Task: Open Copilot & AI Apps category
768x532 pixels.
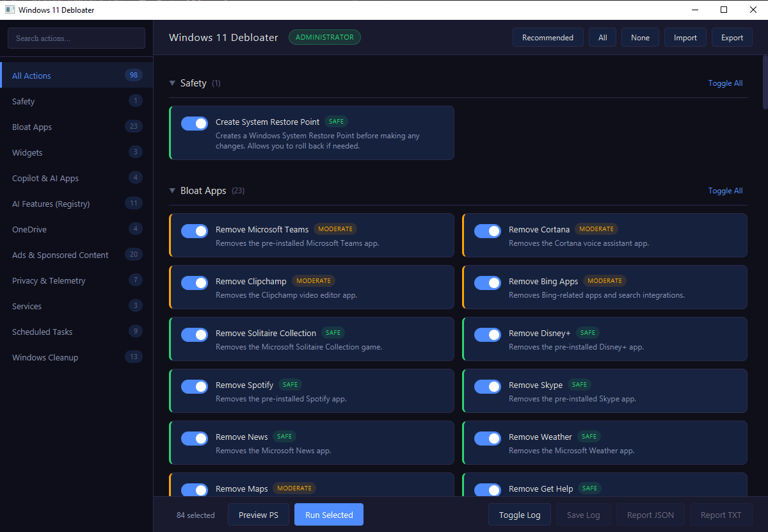Action: click(x=77, y=178)
